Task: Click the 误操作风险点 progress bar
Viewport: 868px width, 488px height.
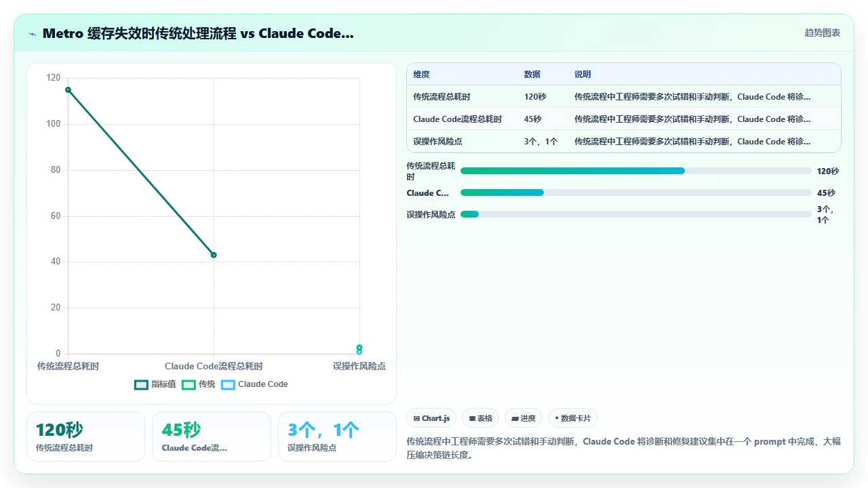Action: click(x=635, y=214)
